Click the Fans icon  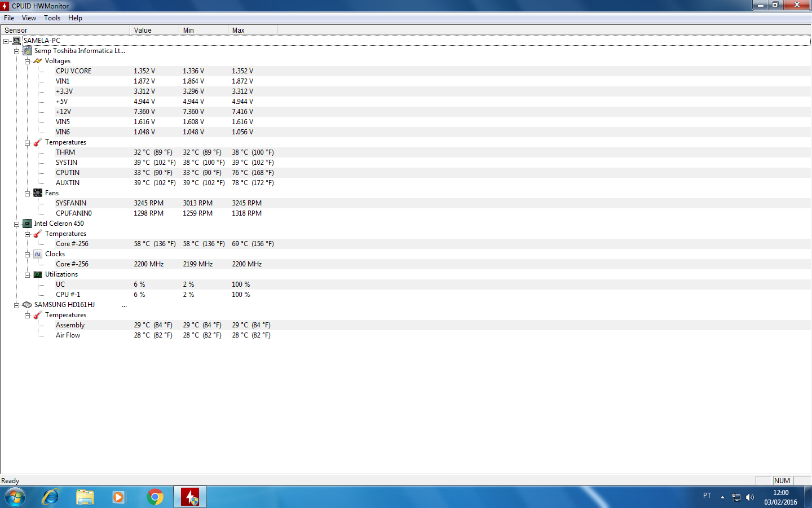38,193
